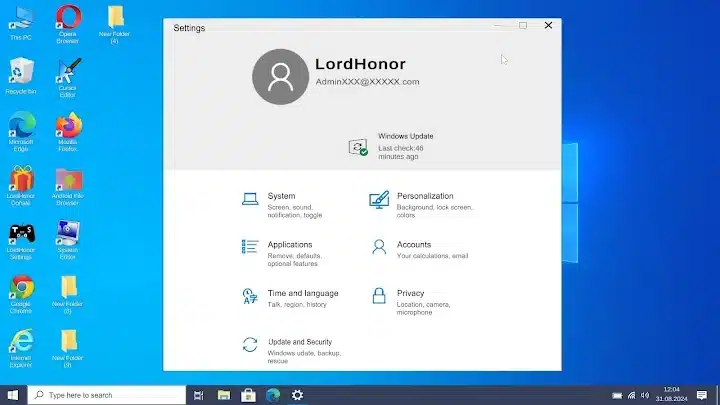720x405 pixels.
Task: Select the computer-monitor icon below Cursor Editor
Action: [68, 240]
